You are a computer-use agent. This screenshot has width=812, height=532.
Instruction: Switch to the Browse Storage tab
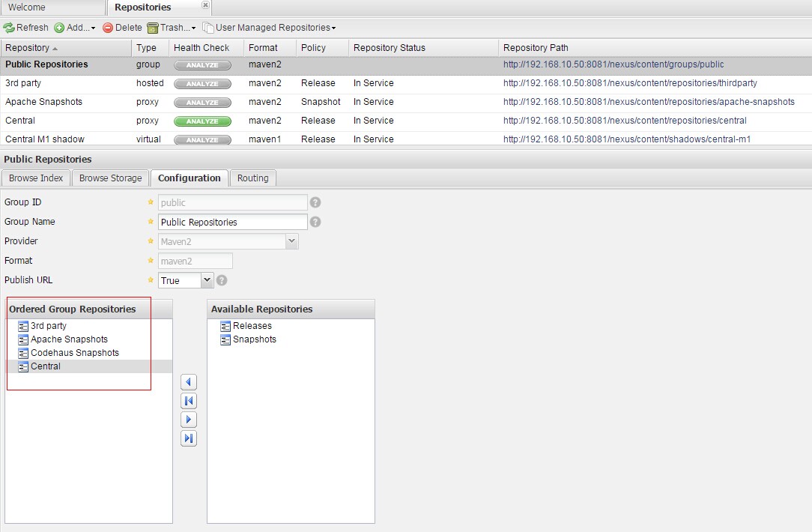pos(110,178)
